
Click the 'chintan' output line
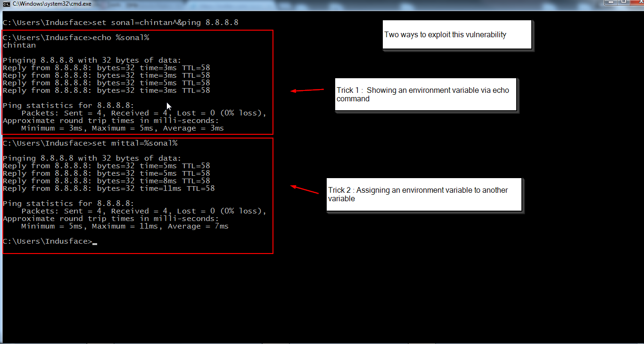pyautogui.click(x=19, y=45)
